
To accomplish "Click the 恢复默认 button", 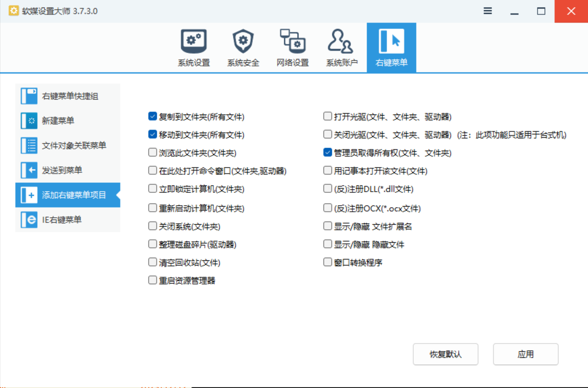I will [x=445, y=355].
